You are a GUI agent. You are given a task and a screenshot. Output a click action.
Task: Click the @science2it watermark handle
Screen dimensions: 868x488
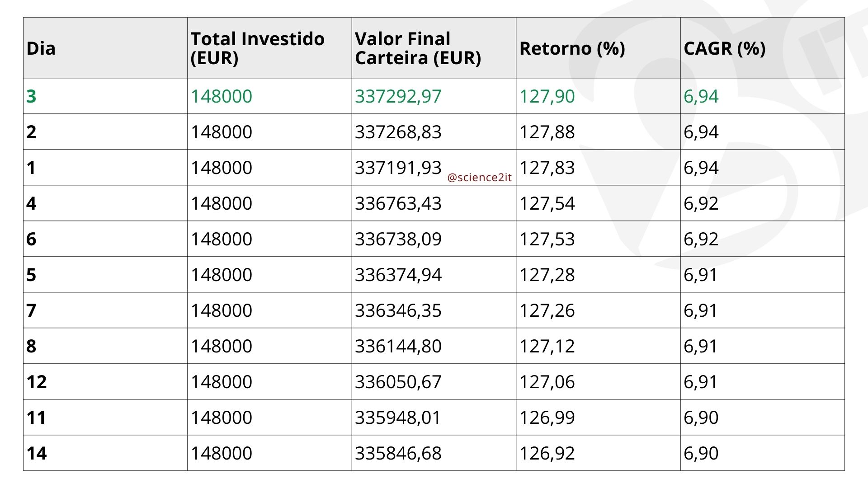pyautogui.click(x=479, y=178)
